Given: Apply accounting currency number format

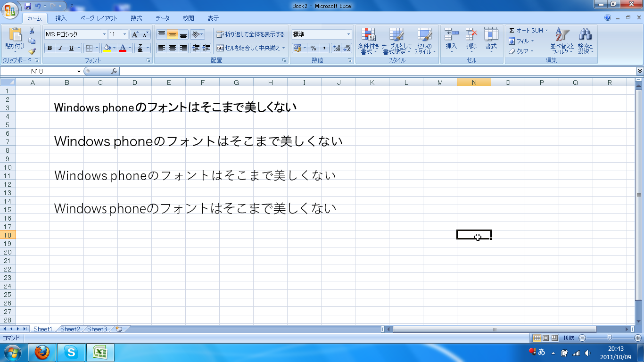Looking at the screenshot, I should 297,48.
